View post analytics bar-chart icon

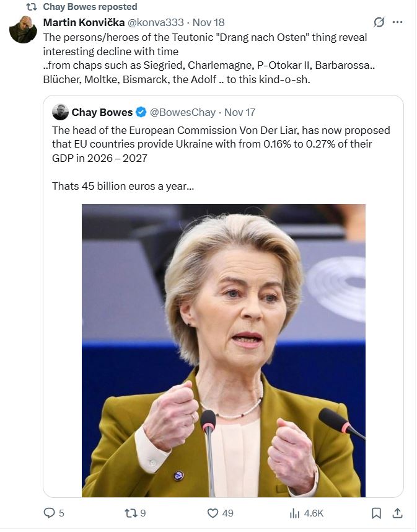[294, 513]
